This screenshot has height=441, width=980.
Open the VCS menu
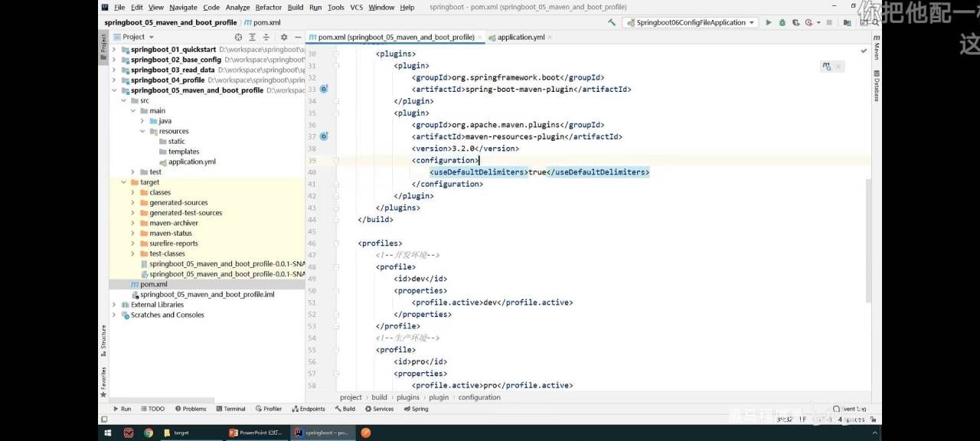coord(357,7)
